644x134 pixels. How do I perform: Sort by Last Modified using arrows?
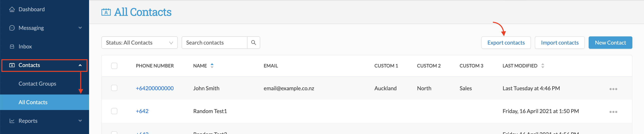[x=543, y=66]
